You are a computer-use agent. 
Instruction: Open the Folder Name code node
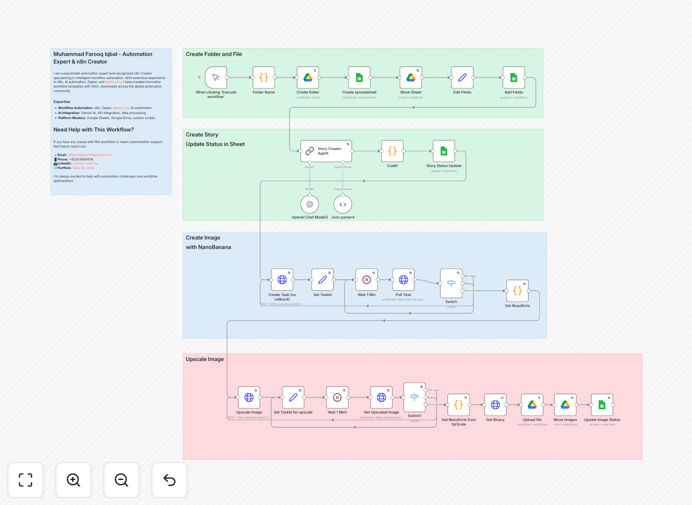(263, 78)
